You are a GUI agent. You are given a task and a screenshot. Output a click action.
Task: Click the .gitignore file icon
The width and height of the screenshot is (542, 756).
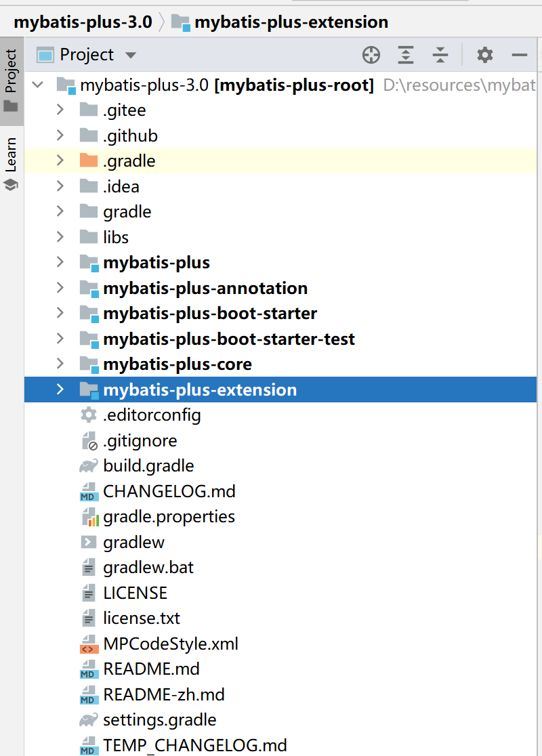point(89,441)
